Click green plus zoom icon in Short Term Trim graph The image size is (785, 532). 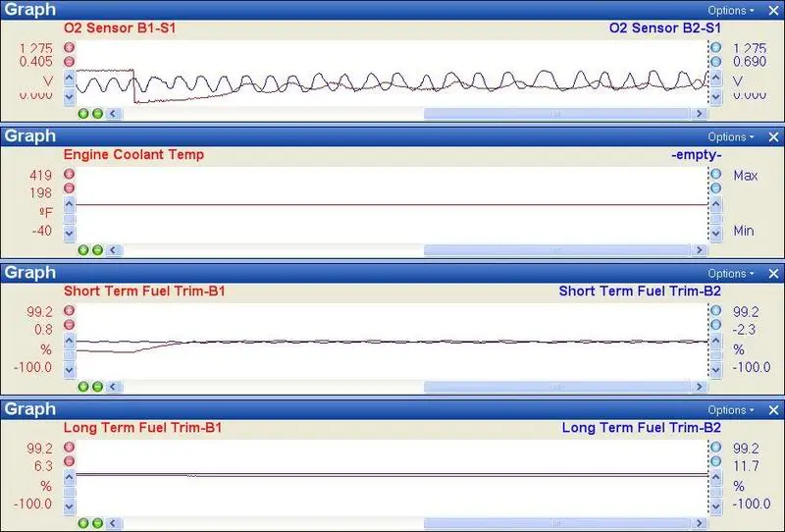pyautogui.click(x=83, y=387)
